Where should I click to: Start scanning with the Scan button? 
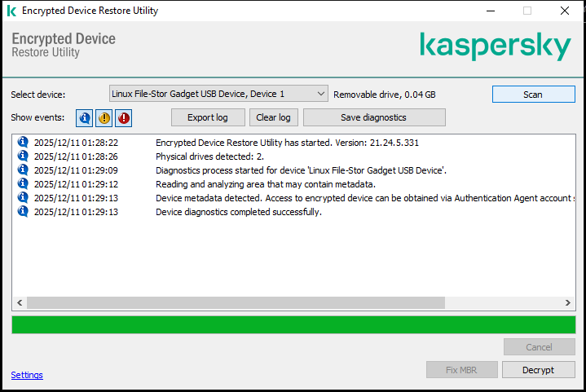pyautogui.click(x=533, y=95)
